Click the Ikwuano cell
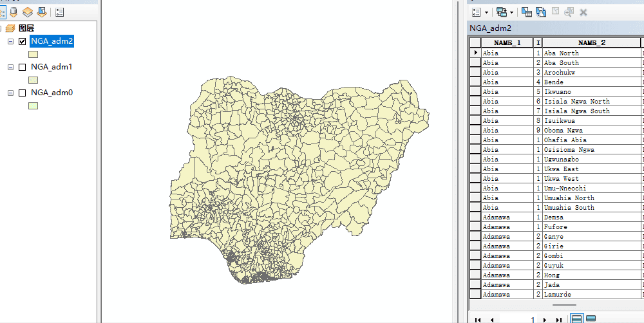The image size is (644, 323). 592,91
